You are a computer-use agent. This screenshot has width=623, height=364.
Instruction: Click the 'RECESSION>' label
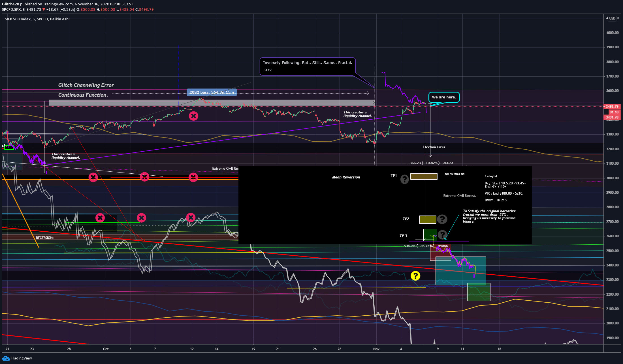click(x=45, y=238)
